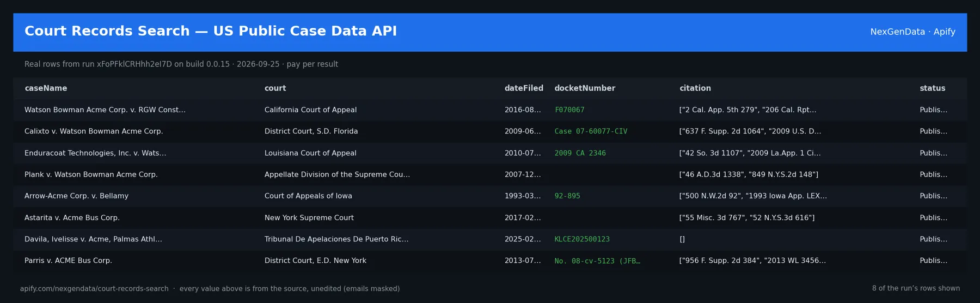The height and width of the screenshot is (303, 980).
Task: Click the run xFoPFkICRHhh2eI7D build subtitle
Action: (x=181, y=64)
